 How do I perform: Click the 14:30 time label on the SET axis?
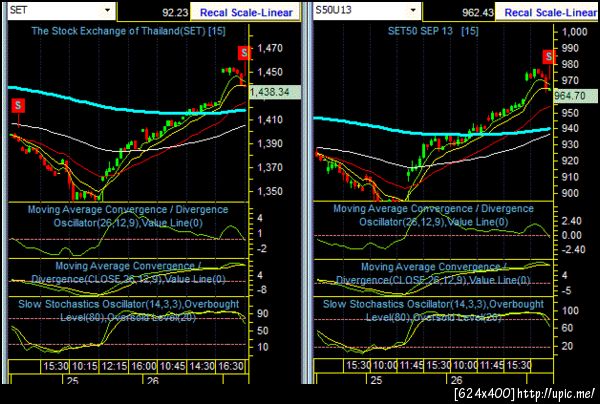202,366
